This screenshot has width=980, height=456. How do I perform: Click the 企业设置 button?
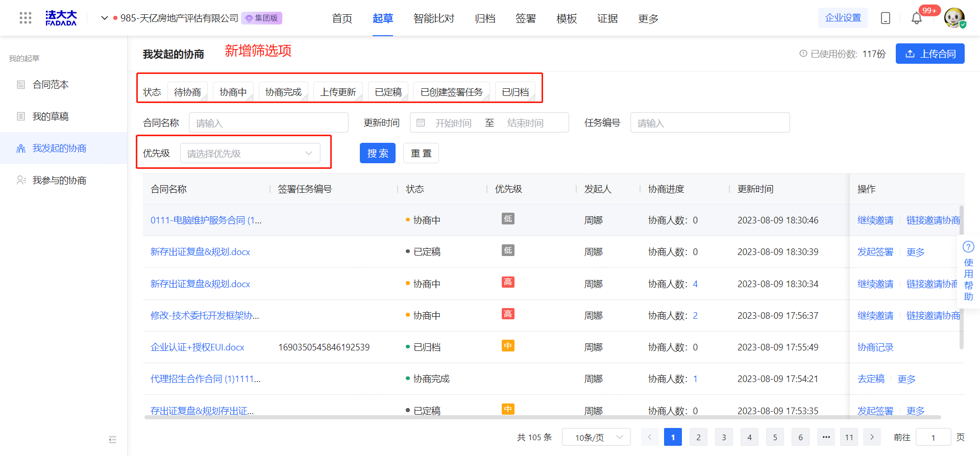tap(843, 18)
